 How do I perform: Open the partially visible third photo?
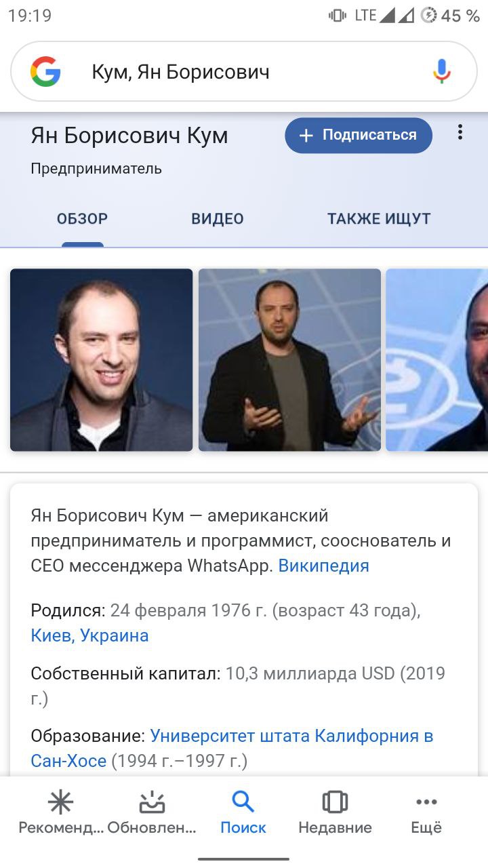(x=436, y=360)
